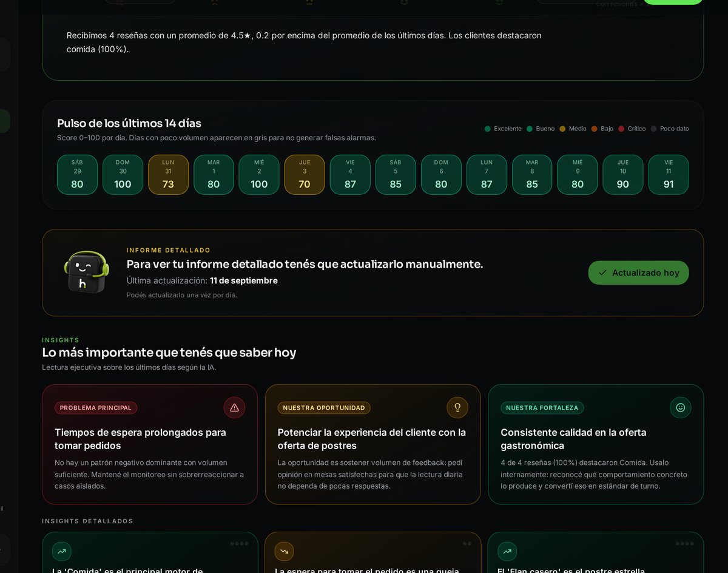Click the smiley icon on Nuestra Fortaleza
Image resolution: width=728 pixels, height=573 pixels.
681,408
